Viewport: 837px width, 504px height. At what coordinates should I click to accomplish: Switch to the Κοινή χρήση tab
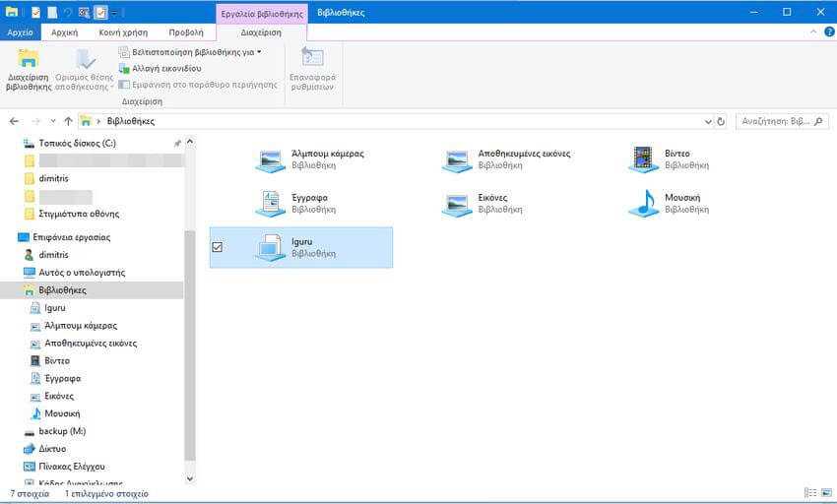click(x=123, y=32)
